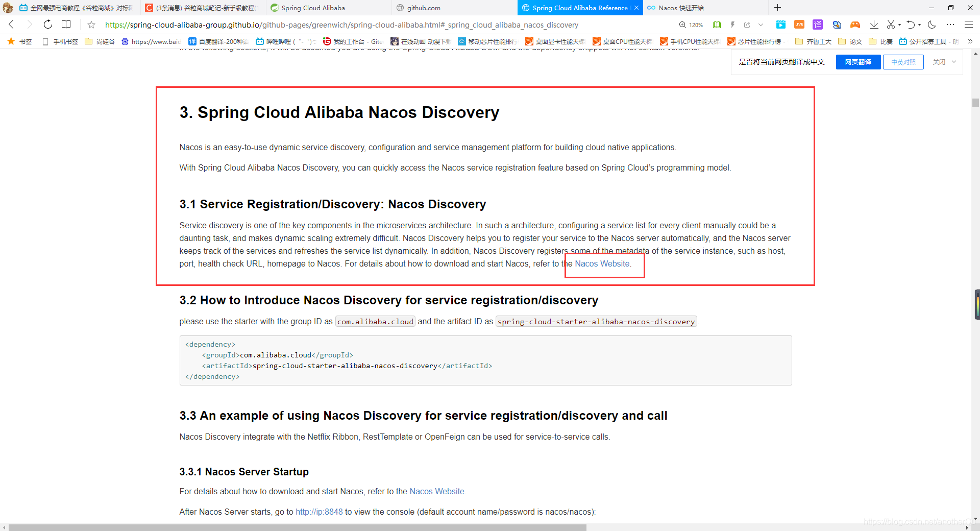Viewport: 980px width, 531px height.
Task: Share the page via share icon
Action: click(x=747, y=25)
